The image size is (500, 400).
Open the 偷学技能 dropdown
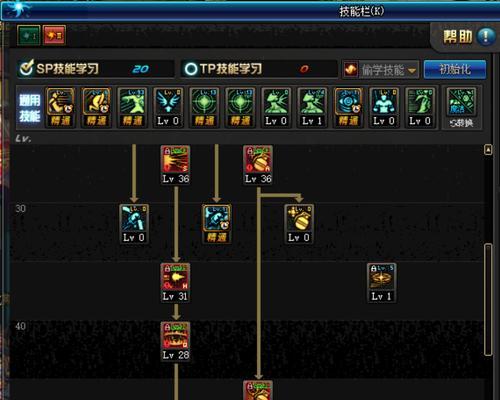[381, 70]
